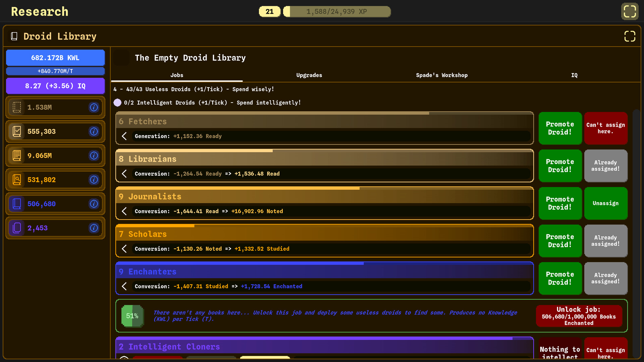Screen dimensions: 644x362
Task: Open the Spade's Workshop tab
Action: coord(441,75)
